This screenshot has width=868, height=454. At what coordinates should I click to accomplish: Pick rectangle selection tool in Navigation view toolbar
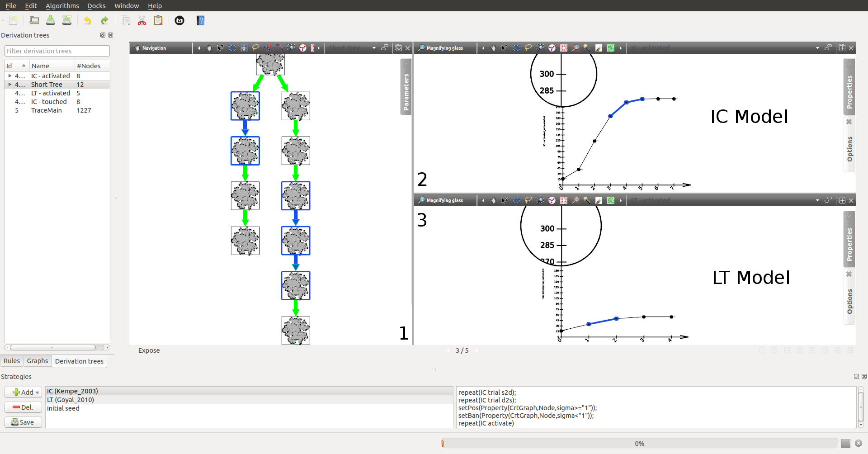tap(232, 48)
